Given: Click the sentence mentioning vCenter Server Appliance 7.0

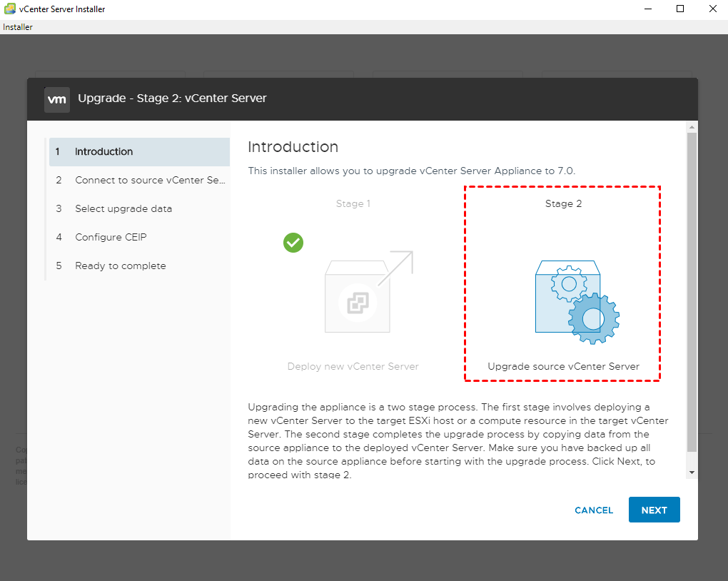Looking at the screenshot, I should [411, 171].
